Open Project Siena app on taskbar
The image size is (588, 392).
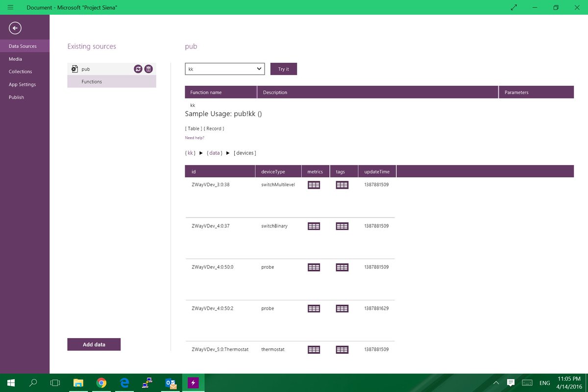point(194,383)
